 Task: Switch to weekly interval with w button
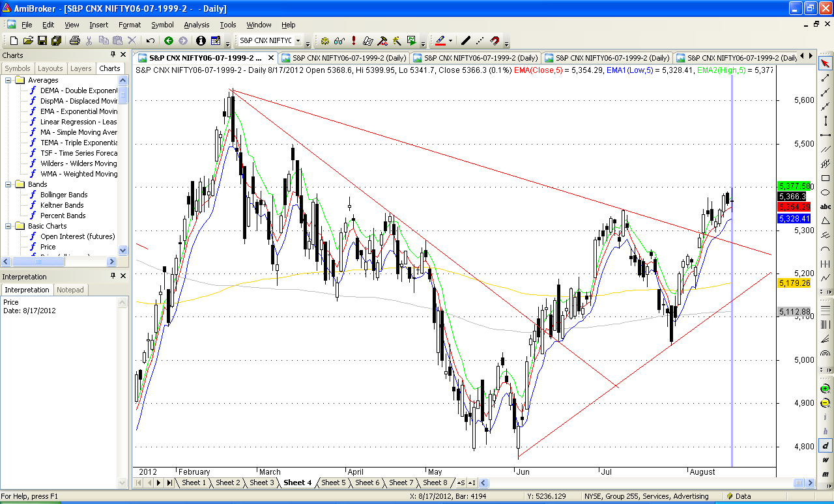[x=826, y=460]
